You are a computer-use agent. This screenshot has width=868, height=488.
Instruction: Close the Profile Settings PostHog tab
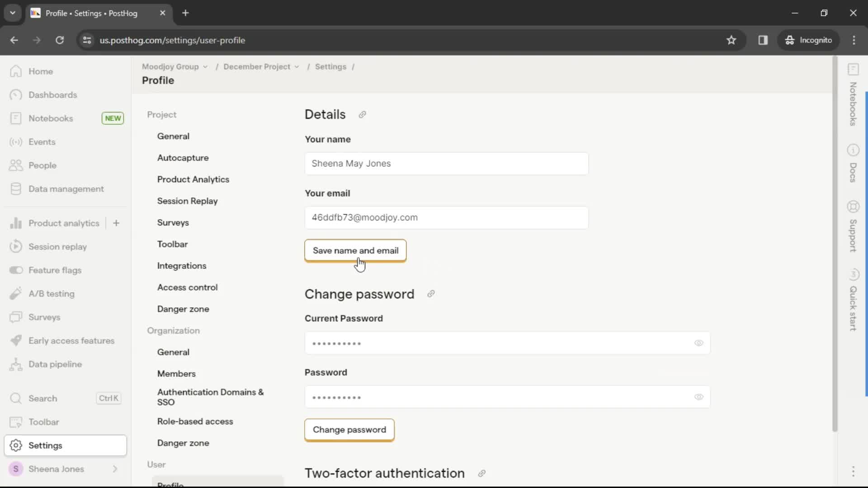pyautogui.click(x=162, y=13)
